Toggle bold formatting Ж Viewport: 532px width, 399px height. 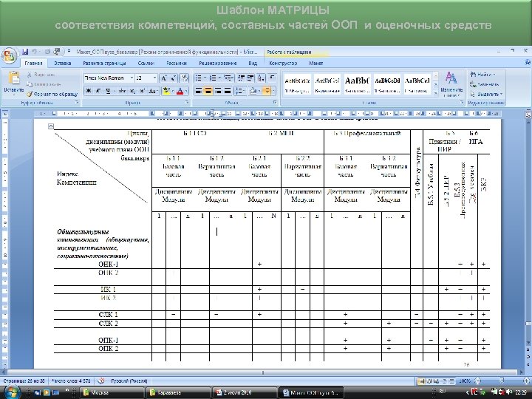pyautogui.click(x=89, y=91)
